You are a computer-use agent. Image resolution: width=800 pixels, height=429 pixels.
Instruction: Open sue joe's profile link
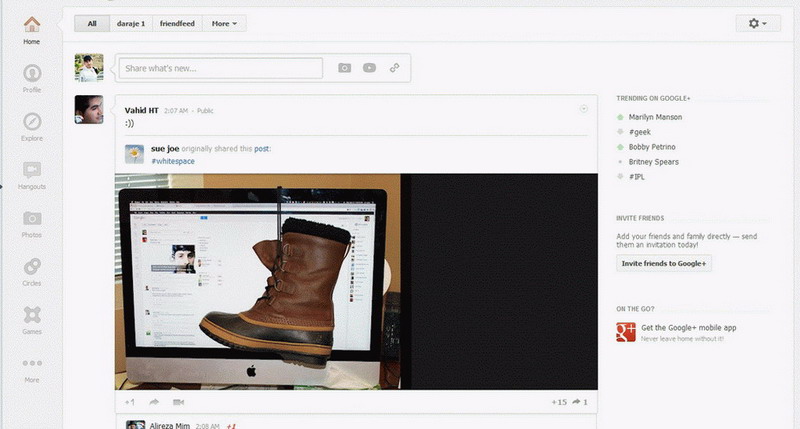tap(165, 148)
